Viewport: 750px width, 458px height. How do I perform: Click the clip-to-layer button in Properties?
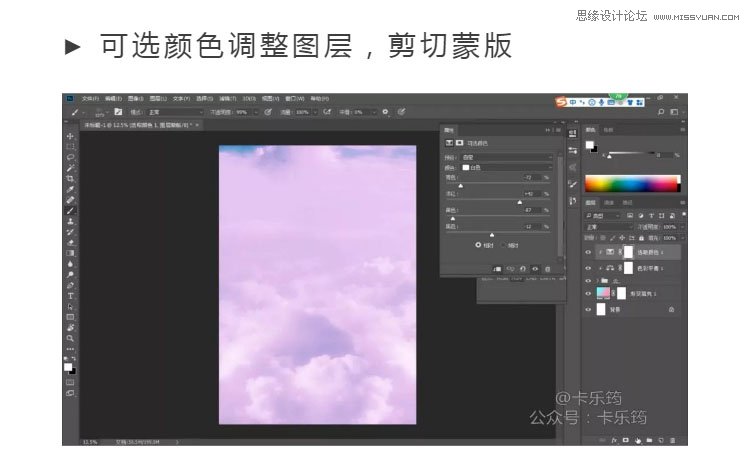(497, 268)
